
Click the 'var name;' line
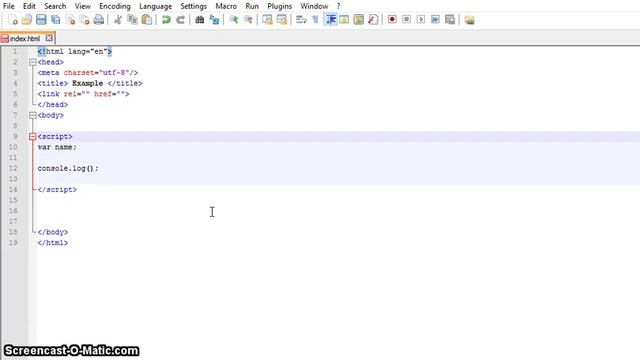(57, 147)
